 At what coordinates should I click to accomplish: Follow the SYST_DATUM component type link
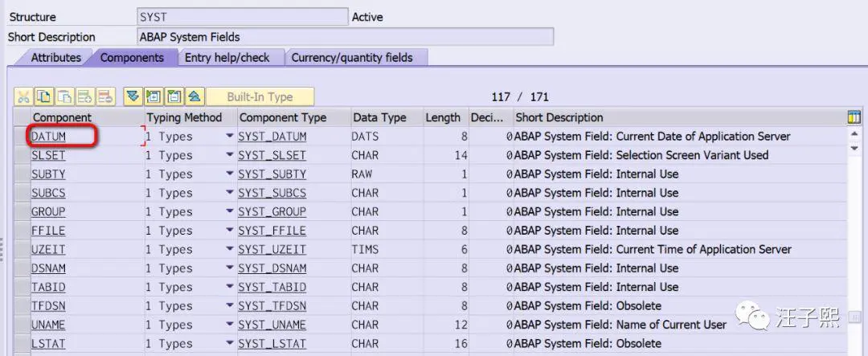click(x=272, y=137)
